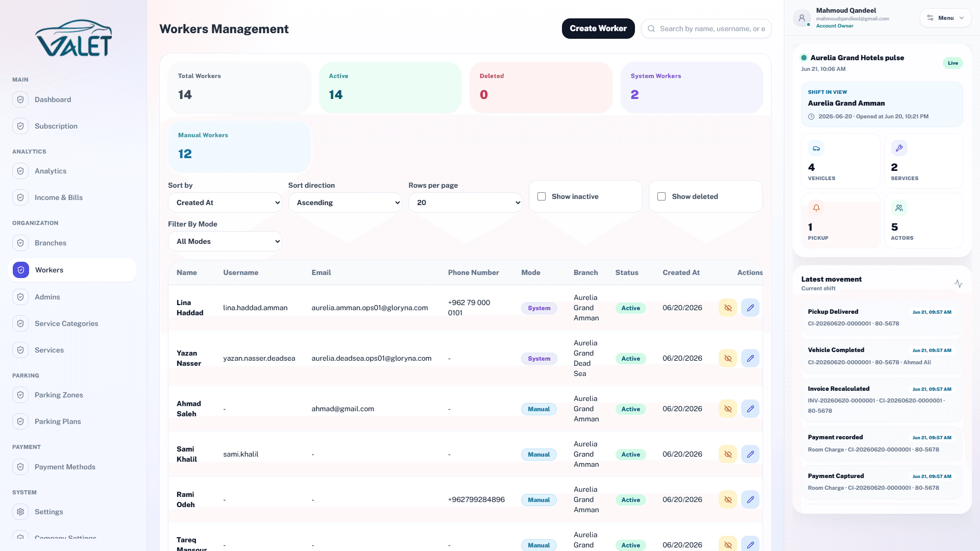Click the Branches shield icon
The width and height of the screenshot is (980, 551).
(x=20, y=243)
